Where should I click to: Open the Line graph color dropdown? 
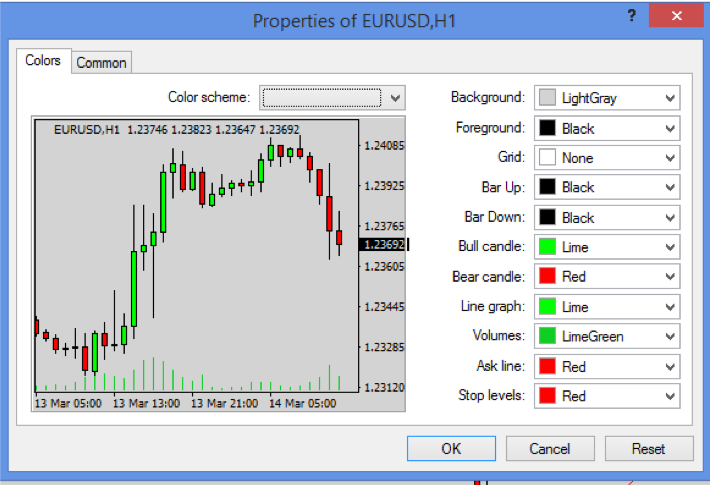point(607,307)
